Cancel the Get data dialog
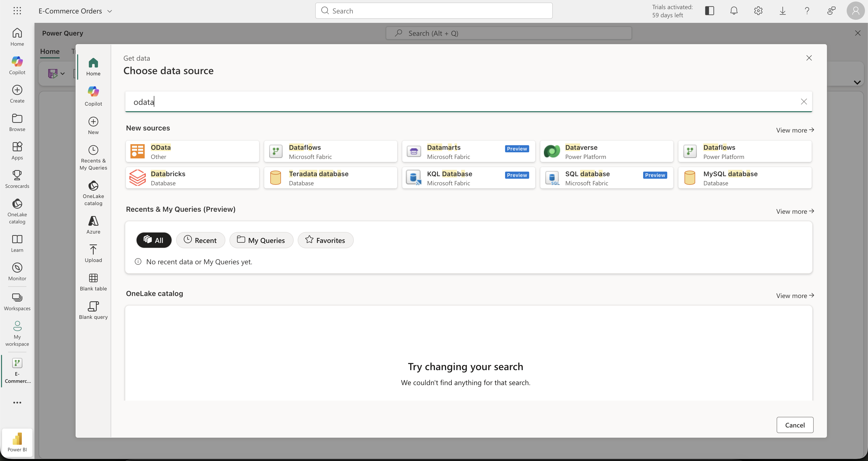The width and height of the screenshot is (868, 461). pos(795,425)
